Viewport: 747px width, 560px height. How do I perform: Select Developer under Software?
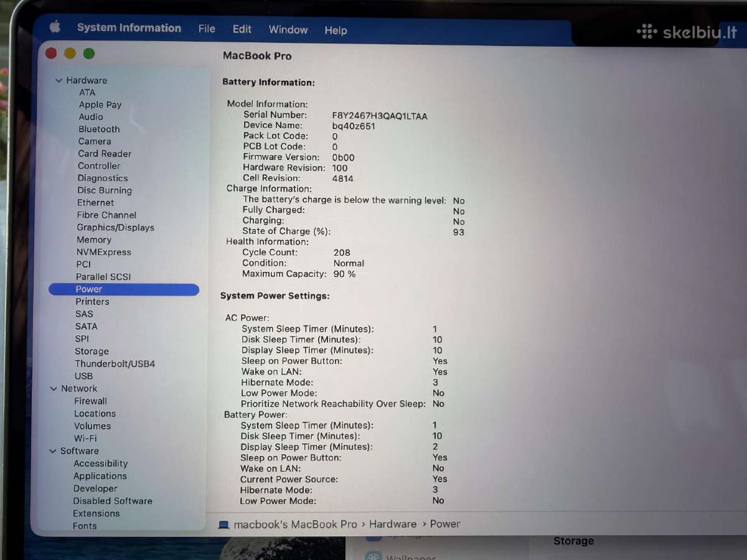point(95,488)
